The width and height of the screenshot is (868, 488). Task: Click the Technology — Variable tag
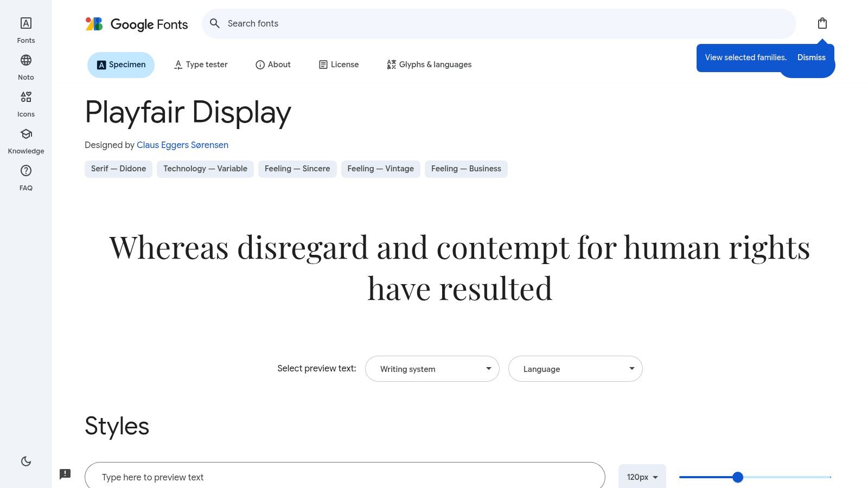tap(205, 169)
